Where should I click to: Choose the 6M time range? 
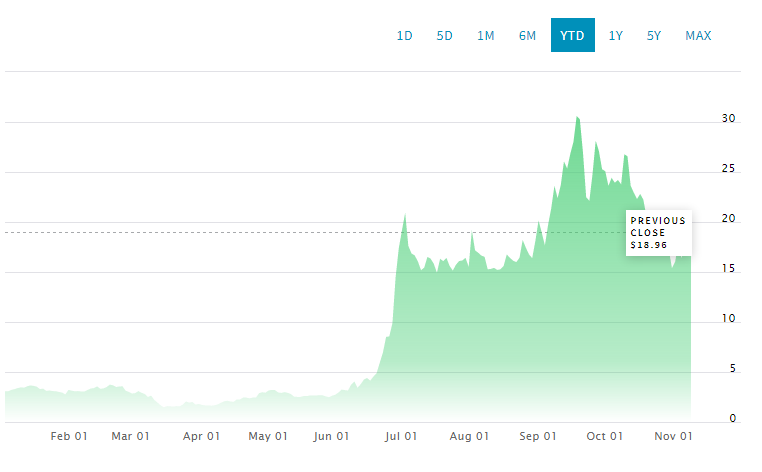(527, 36)
